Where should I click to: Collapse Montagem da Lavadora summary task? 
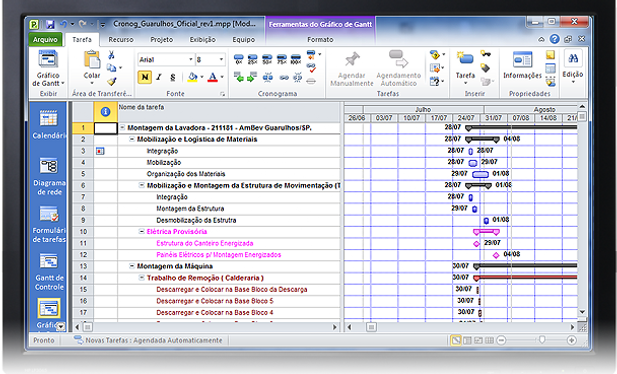122,128
